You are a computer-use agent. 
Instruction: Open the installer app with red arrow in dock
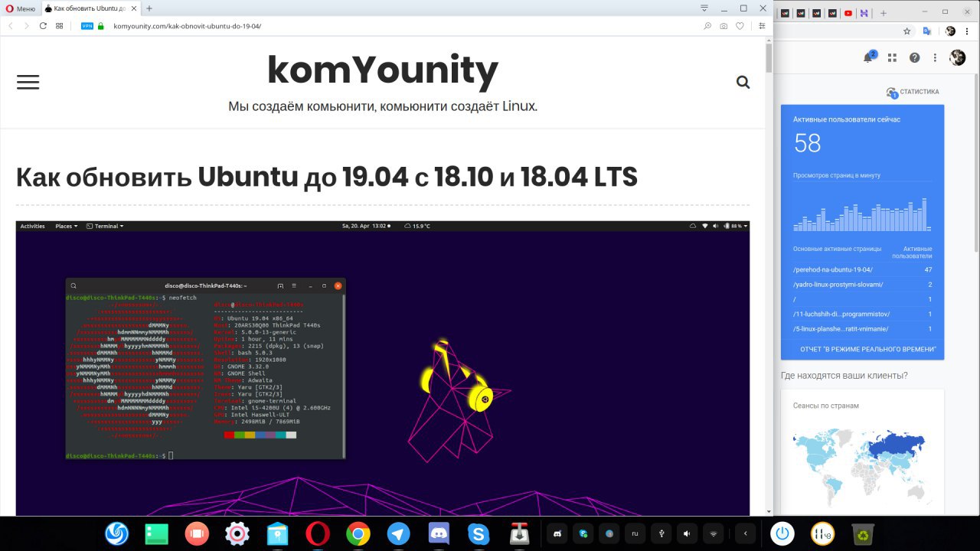click(520, 533)
